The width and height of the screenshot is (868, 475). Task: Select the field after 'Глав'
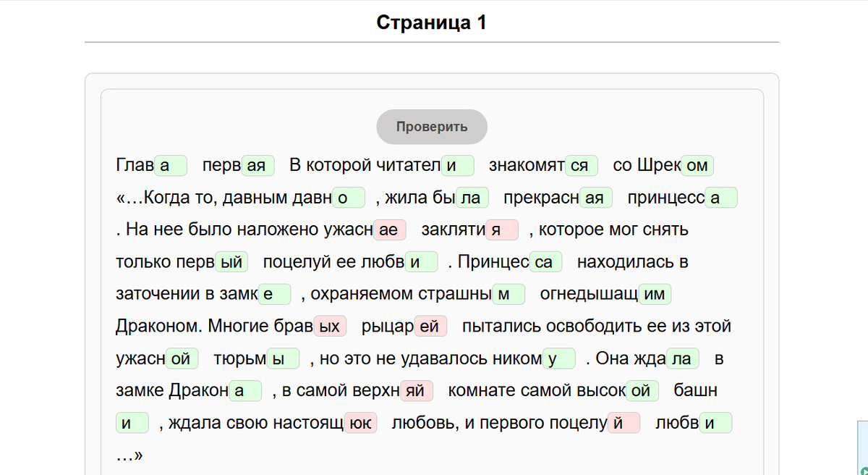tap(171, 166)
